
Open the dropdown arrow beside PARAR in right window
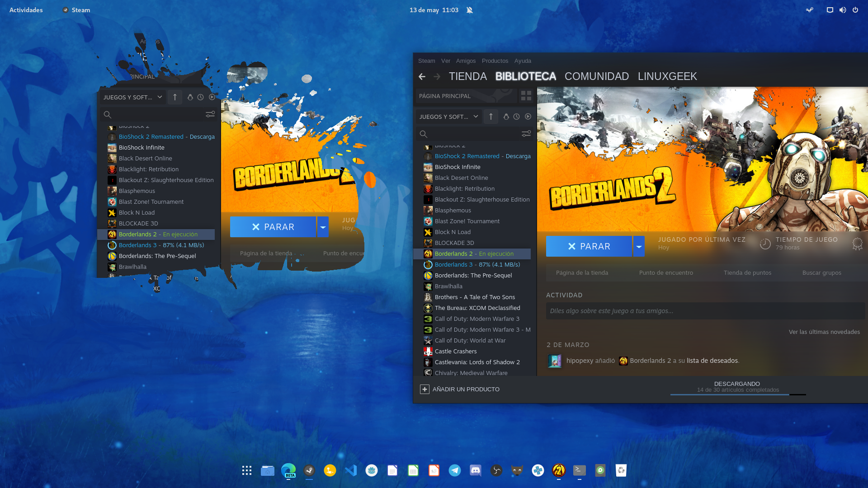point(639,246)
